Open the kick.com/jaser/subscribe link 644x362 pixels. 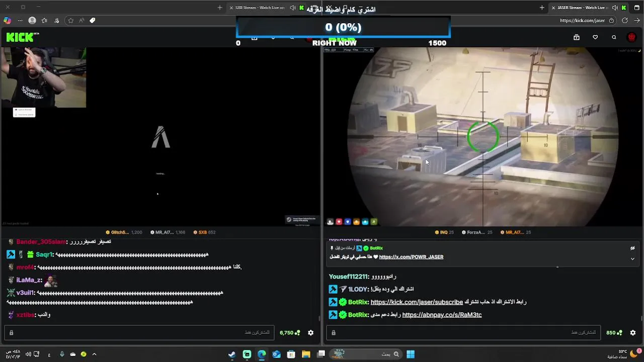(x=417, y=302)
